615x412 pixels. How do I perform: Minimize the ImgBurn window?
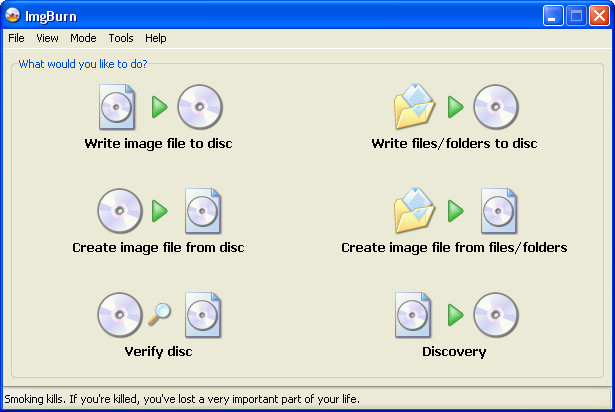553,16
